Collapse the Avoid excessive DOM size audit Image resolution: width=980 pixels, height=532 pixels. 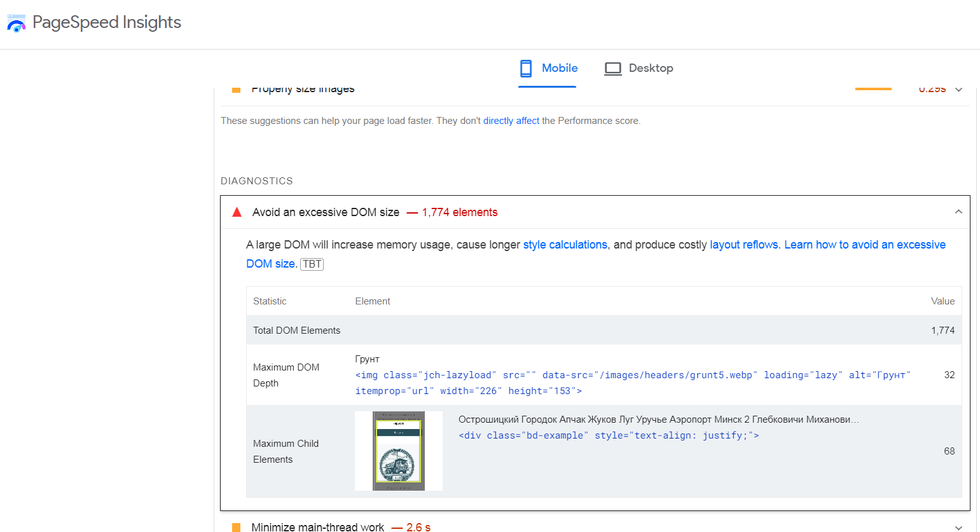coord(958,212)
